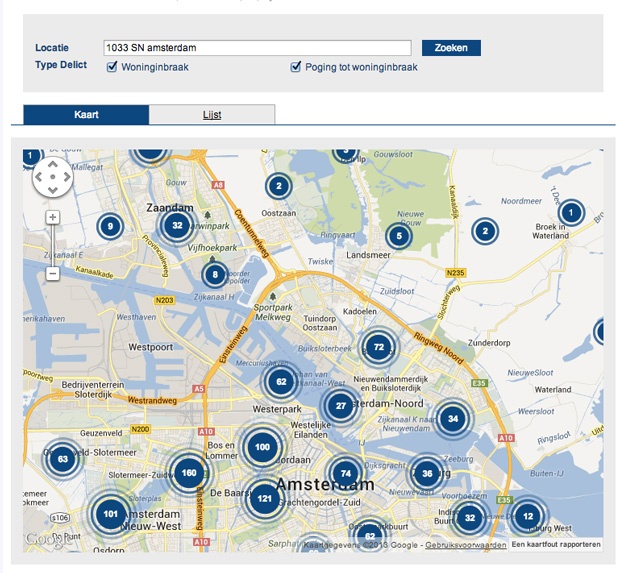The height and width of the screenshot is (573, 620).
Task: Click the N203 road badge
Action: [x=164, y=300]
